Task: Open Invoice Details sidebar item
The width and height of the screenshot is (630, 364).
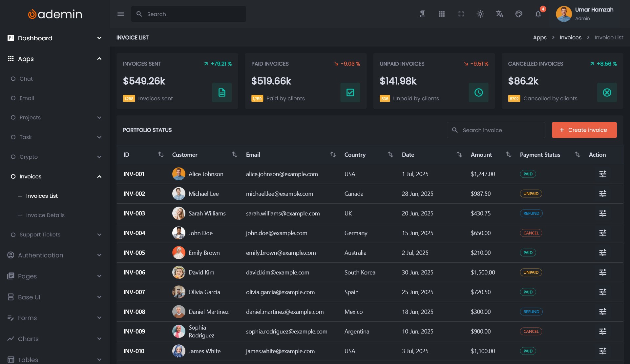Action: [45, 215]
